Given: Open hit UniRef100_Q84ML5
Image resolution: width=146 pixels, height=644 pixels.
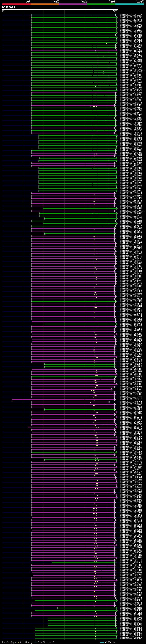Looking at the screenshot, I should click(131, 628).
